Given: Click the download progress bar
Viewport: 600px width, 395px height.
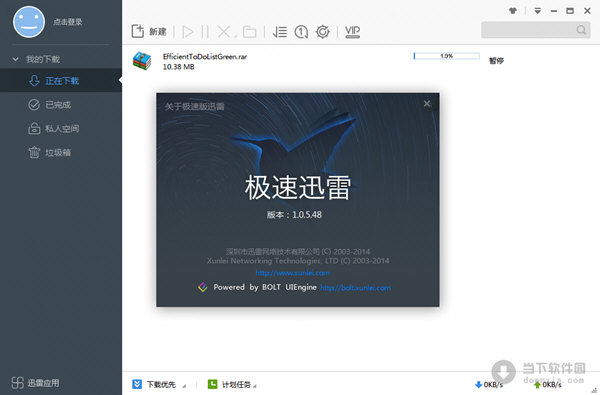Looking at the screenshot, I should pos(447,56).
